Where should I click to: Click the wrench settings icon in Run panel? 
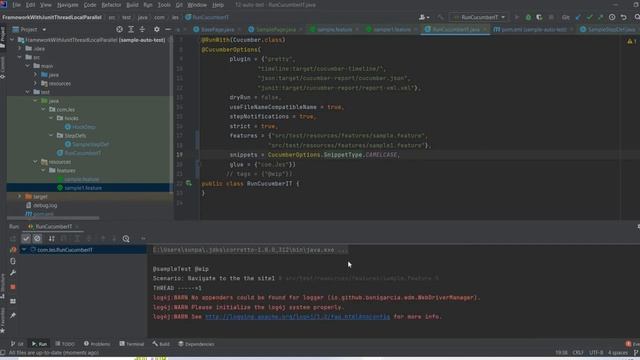coord(13,273)
